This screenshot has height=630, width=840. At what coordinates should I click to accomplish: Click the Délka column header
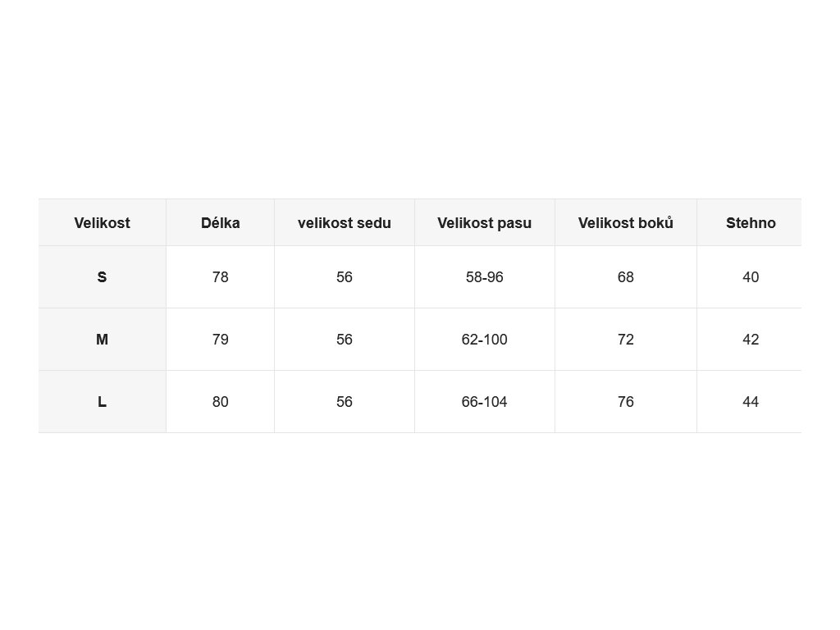(x=220, y=223)
